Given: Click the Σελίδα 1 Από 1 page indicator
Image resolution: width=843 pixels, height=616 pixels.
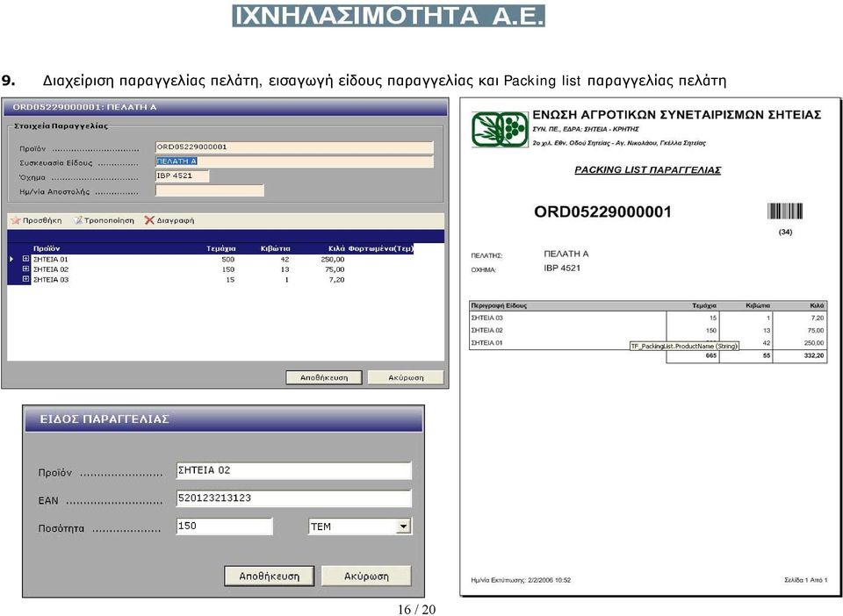Looking at the screenshot, I should (x=805, y=580).
